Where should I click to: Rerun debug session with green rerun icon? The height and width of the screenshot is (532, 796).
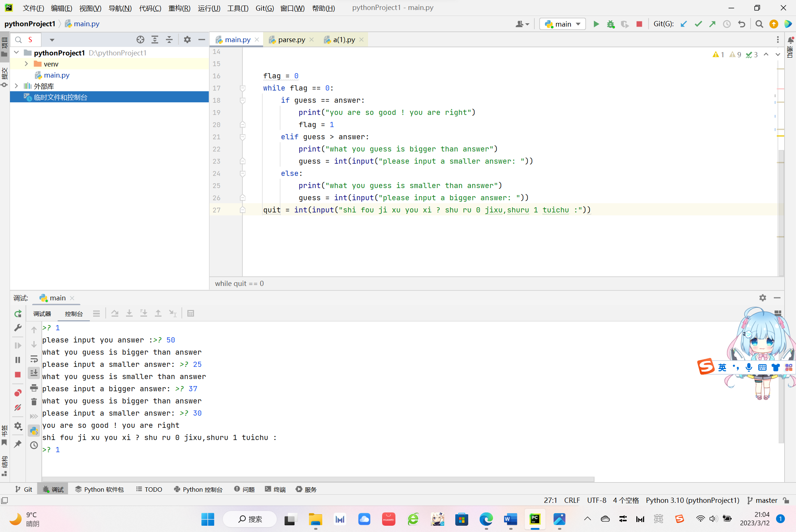(x=18, y=314)
